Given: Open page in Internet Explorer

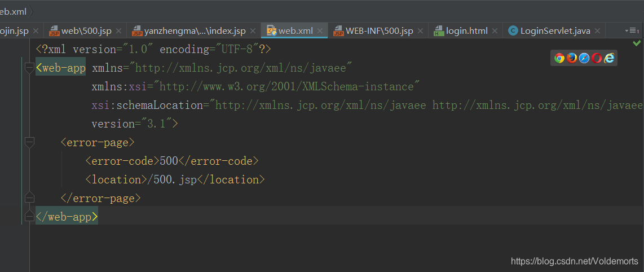Looking at the screenshot, I should [609, 58].
